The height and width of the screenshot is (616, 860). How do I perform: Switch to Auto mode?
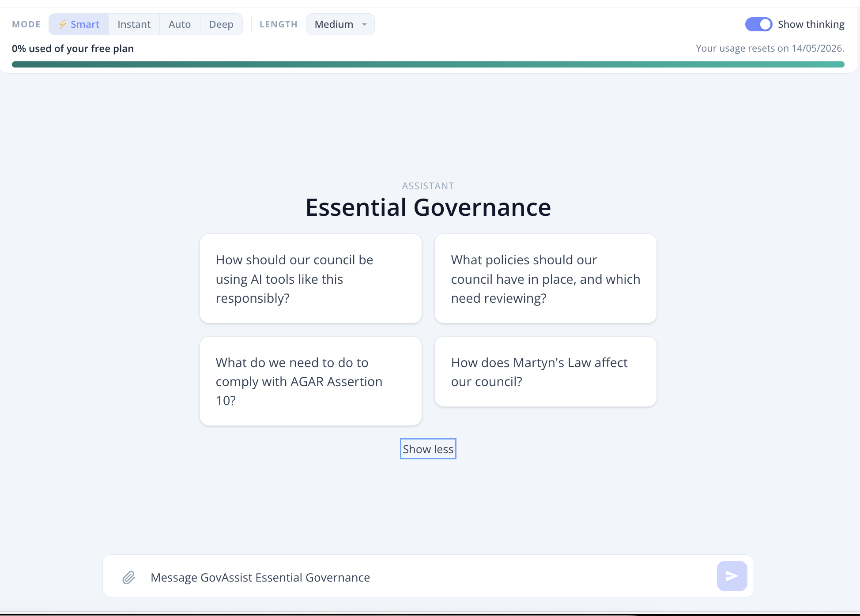click(180, 24)
